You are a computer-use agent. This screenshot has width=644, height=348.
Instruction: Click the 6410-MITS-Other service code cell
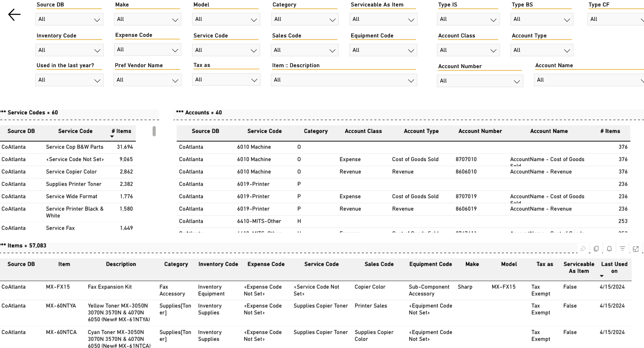tap(259, 221)
